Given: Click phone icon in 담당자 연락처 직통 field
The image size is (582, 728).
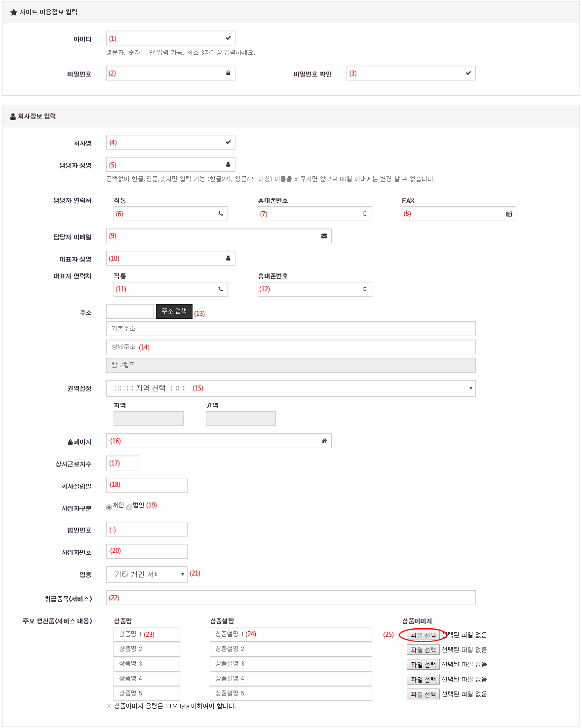Looking at the screenshot, I should (x=221, y=214).
